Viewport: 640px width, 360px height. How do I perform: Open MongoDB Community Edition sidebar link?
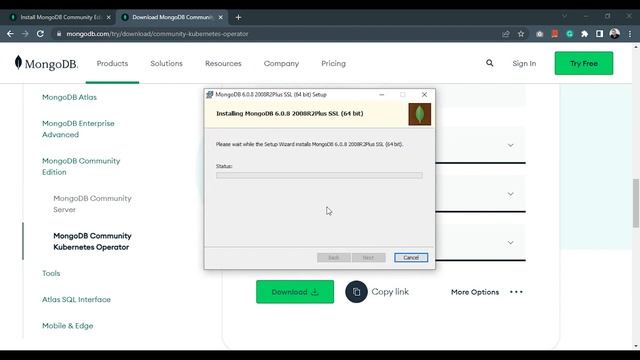pyautogui.click(x=81, y=167)
